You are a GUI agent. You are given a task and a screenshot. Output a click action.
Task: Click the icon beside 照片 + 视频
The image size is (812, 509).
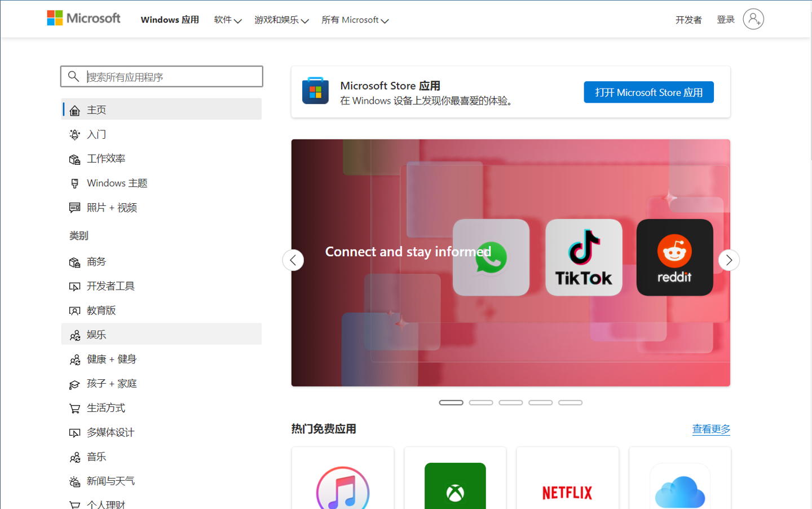(x=74, y=208)
